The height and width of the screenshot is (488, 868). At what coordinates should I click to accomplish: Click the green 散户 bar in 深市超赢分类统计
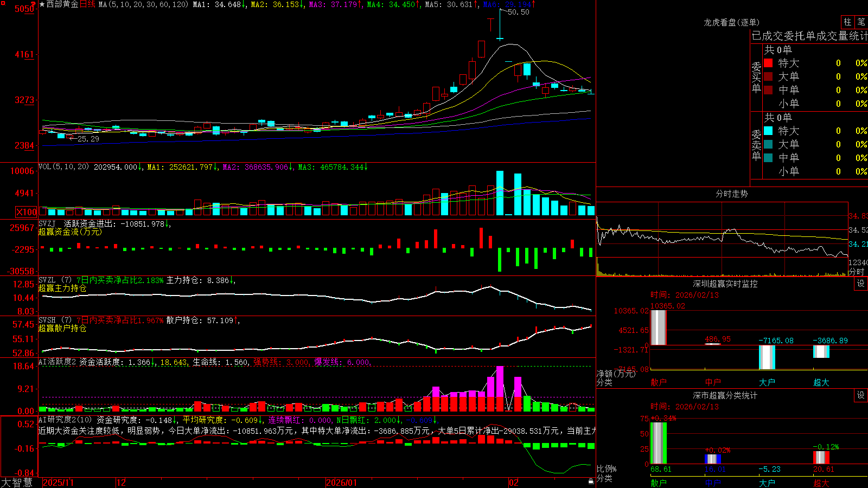659,444
